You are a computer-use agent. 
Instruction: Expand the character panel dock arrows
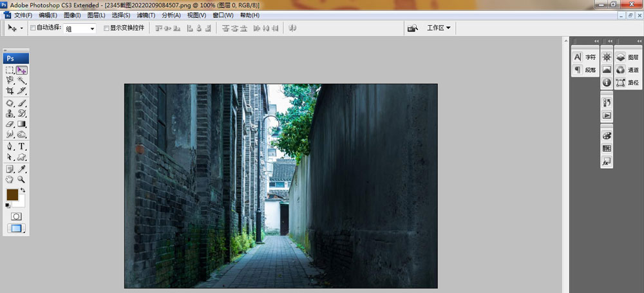point(596,41)
